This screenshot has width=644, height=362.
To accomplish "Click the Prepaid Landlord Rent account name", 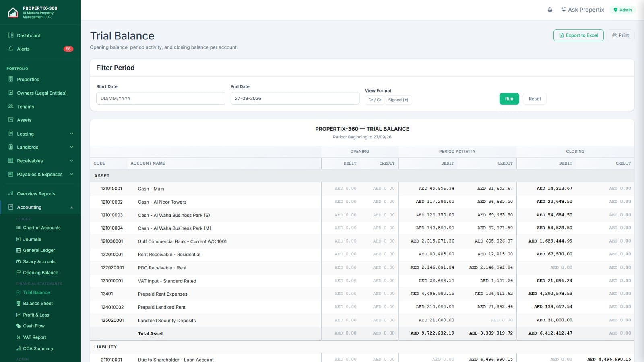I will click(x=162, y=307).
